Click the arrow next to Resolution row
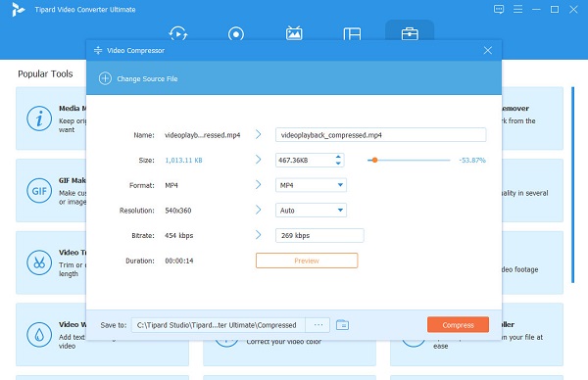This screenshot has width=588, height=380. pyautogui.click(x=258, y=210)
